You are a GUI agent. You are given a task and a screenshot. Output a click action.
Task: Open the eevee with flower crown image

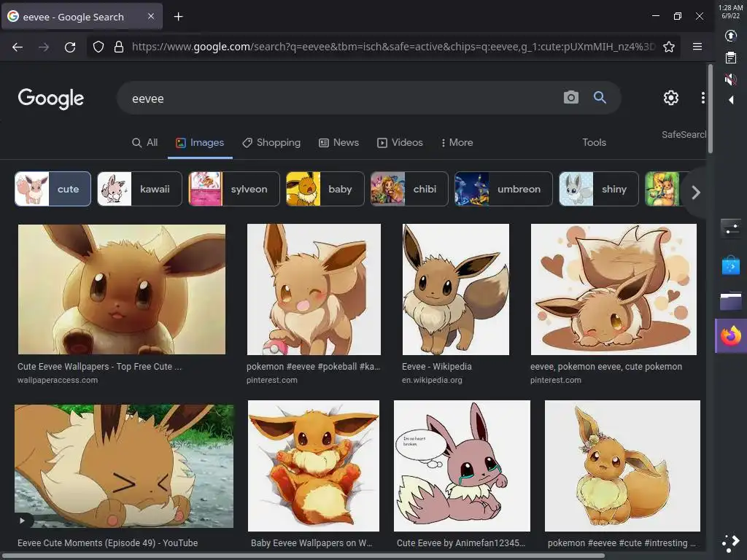[x=623, y=466]
